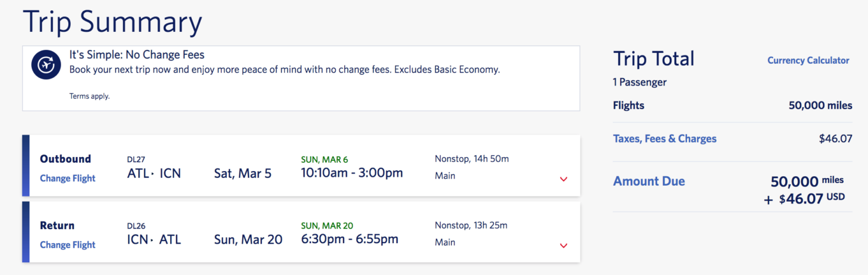Click the ATL · ICN outbound route

click(x=154, y=173)
